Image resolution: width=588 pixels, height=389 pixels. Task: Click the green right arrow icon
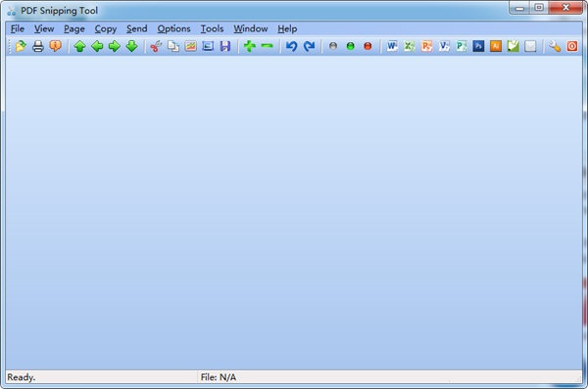click(115, 46)
